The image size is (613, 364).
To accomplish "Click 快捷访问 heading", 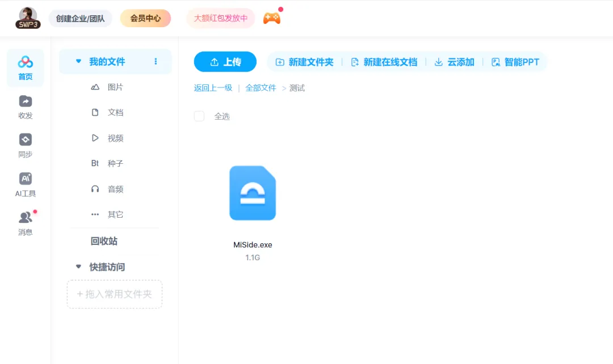I will tap(107, 266).
